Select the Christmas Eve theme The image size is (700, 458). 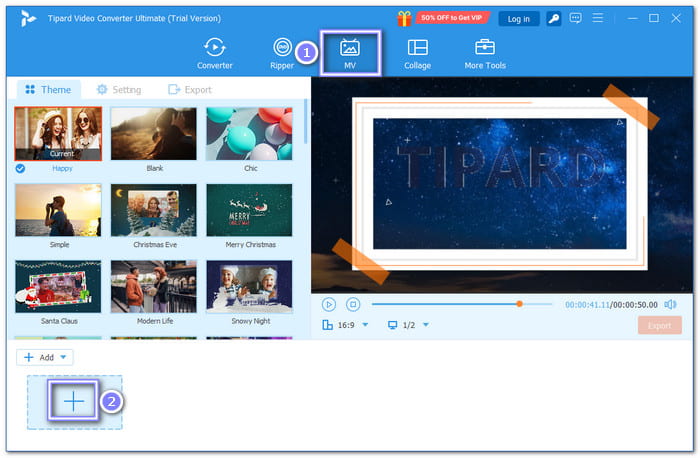click(154, 210)
